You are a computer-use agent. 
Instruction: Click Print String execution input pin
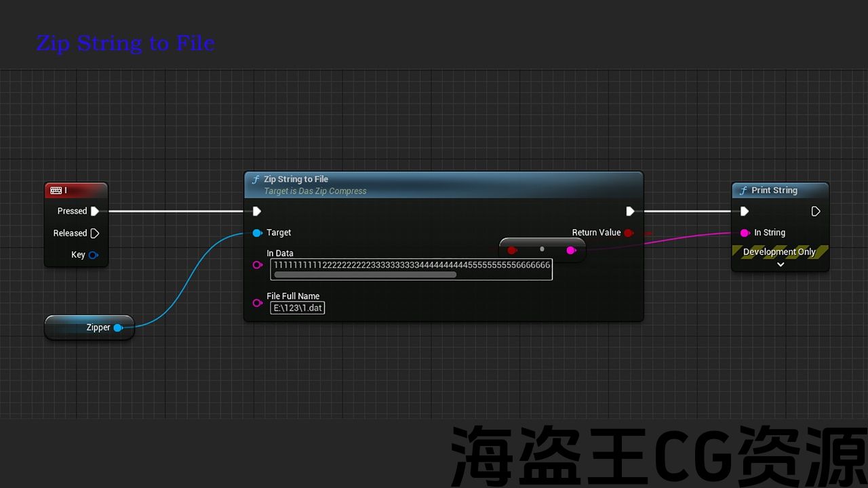pyautogui.click(x=745, y=211)
